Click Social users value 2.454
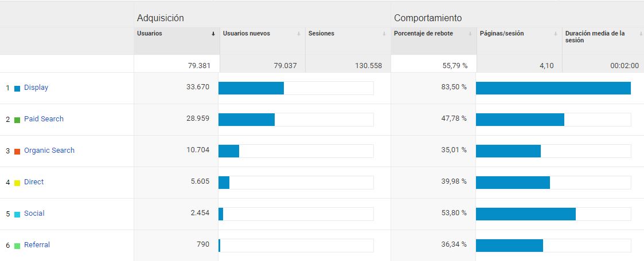Viewport: 644px width, 261px height. pos(200,213)
